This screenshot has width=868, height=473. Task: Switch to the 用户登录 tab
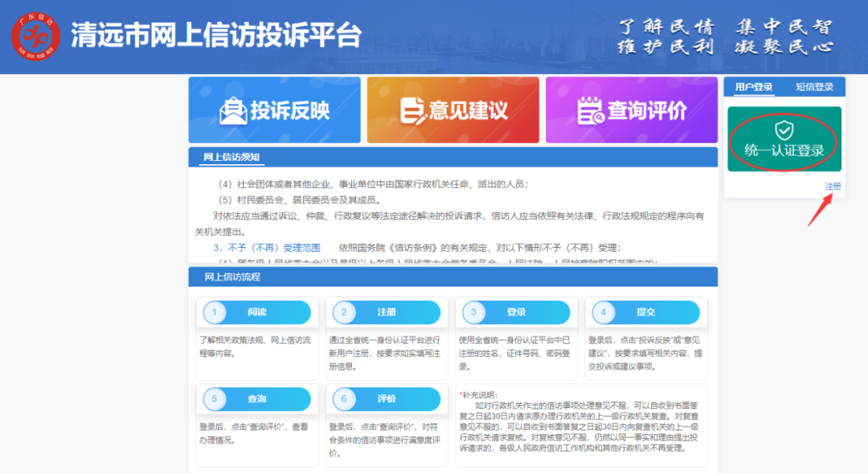pyautogui.click(x=753, y=87)
